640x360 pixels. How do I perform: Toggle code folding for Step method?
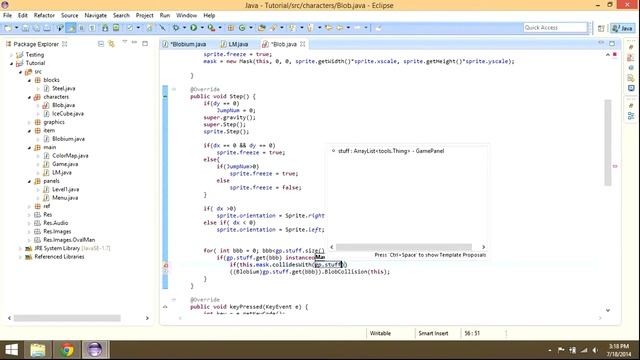coord(174,89)
